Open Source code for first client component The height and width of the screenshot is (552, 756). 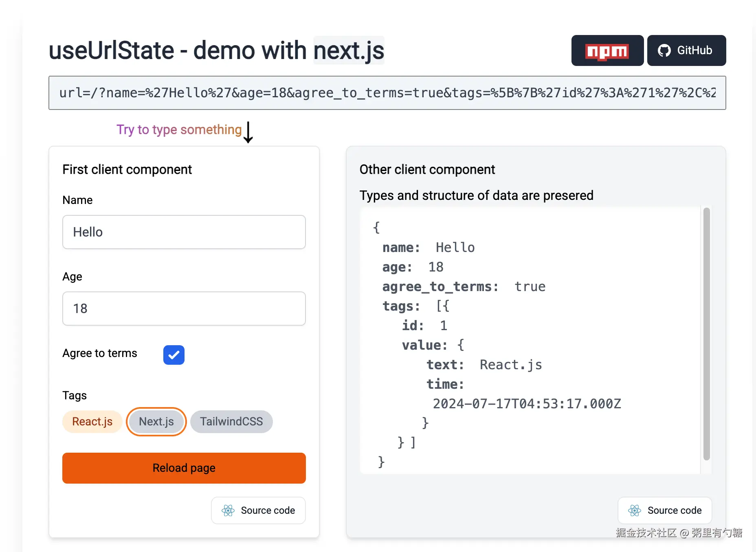[x=259, y=510]
